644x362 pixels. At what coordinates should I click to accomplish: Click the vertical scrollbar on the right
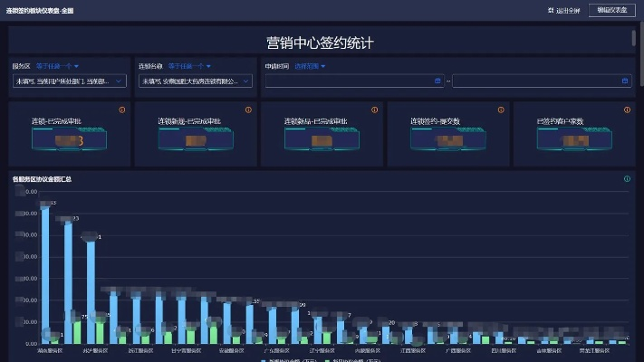(633, 38)
